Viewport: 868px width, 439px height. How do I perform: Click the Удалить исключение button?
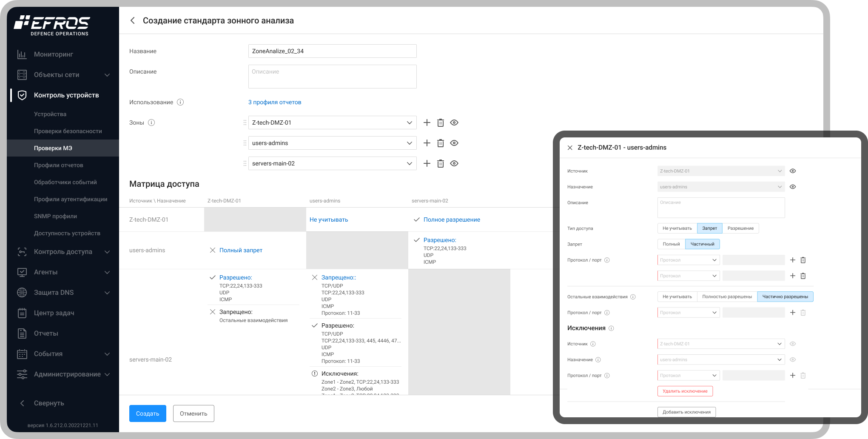685,391
